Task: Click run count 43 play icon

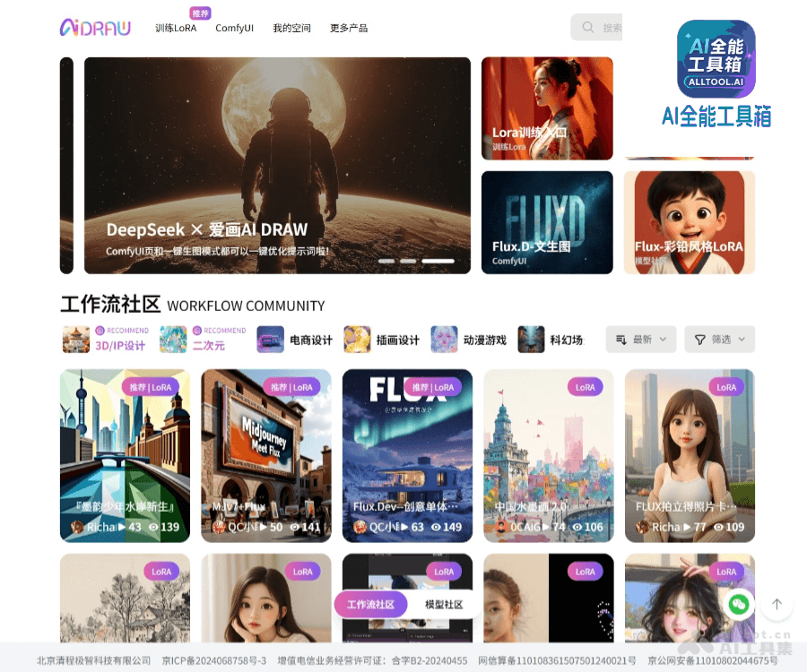Action: pos(121,527)
